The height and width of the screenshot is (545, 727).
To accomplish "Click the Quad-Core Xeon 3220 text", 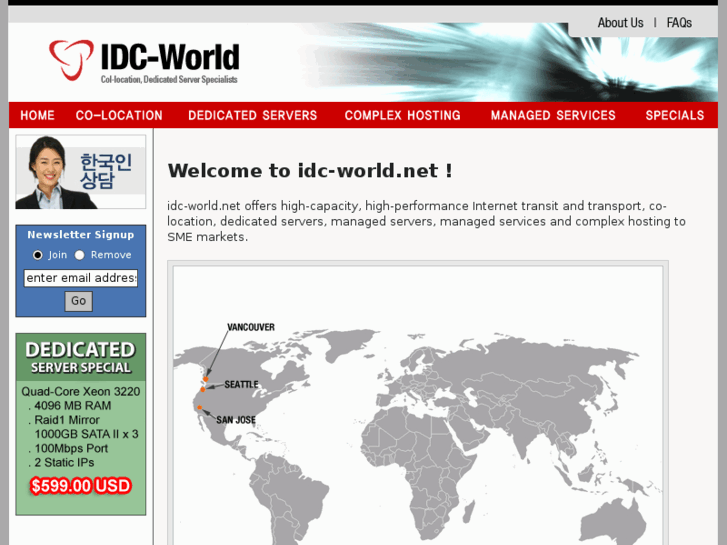I will coord(81,391).
